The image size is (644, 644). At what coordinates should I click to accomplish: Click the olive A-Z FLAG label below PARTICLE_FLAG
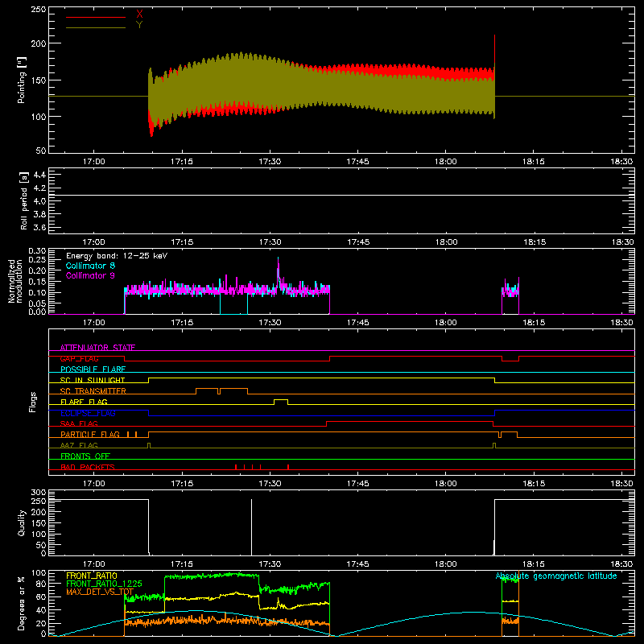(x=79, y=445)
